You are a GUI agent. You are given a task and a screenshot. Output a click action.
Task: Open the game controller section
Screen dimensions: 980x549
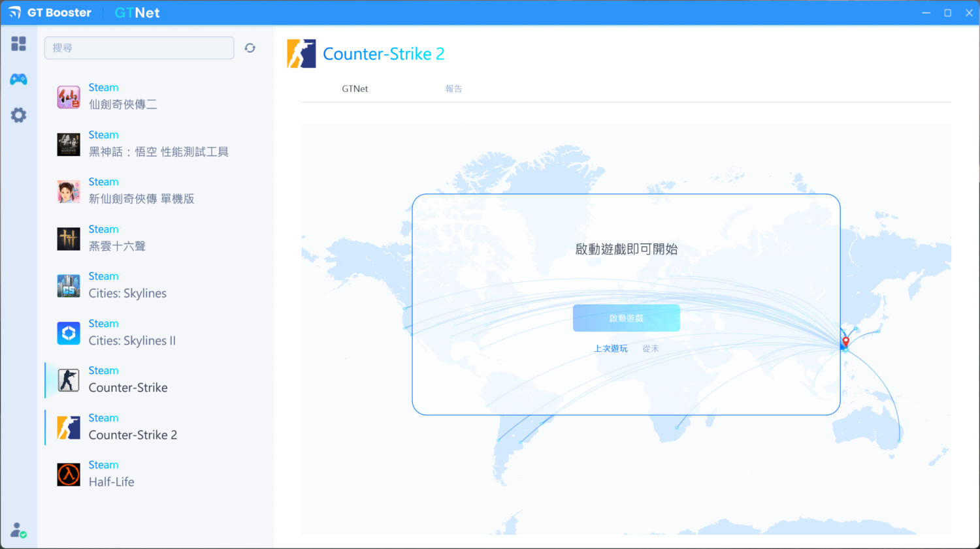18,80
